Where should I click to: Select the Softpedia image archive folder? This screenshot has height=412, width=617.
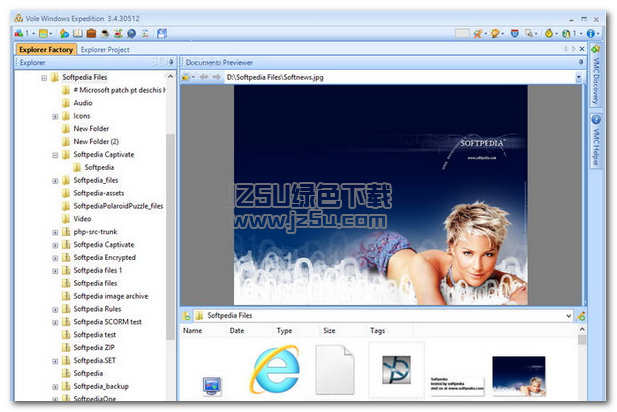point(111,296)
